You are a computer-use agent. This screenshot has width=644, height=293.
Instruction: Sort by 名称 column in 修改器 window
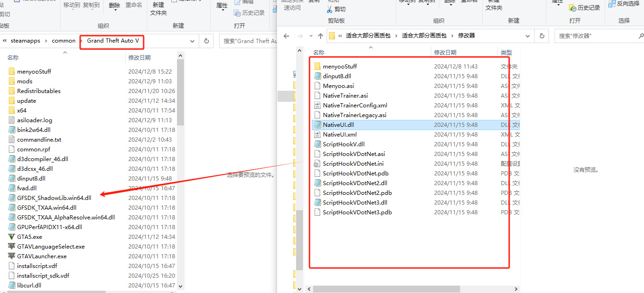[319, 53]
